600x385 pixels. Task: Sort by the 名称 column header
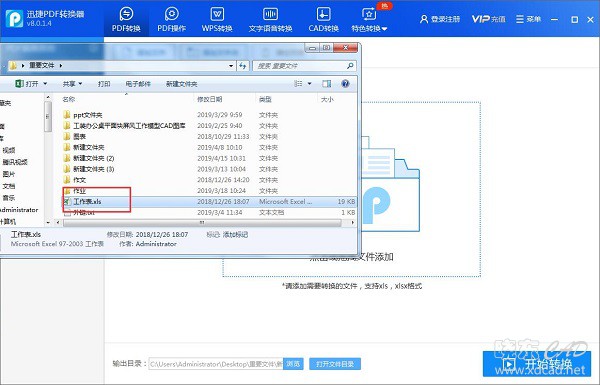coord(68,99)
